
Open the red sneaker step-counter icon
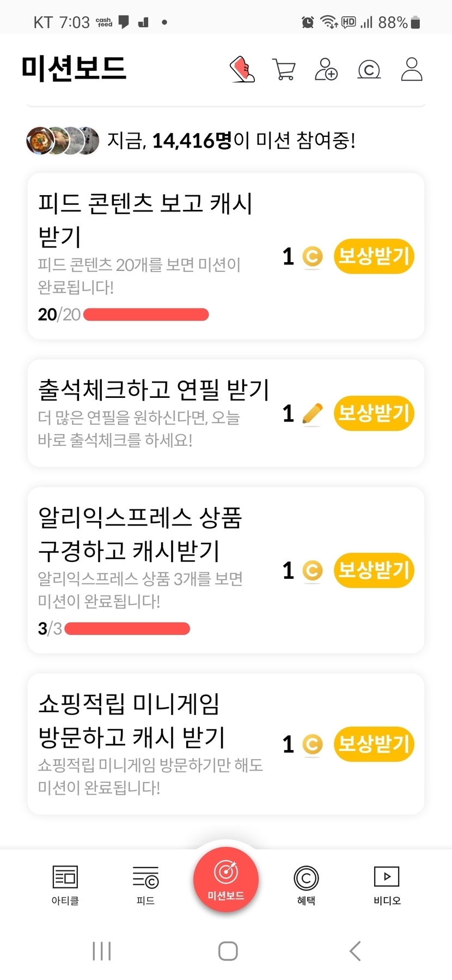pos(242,69)
